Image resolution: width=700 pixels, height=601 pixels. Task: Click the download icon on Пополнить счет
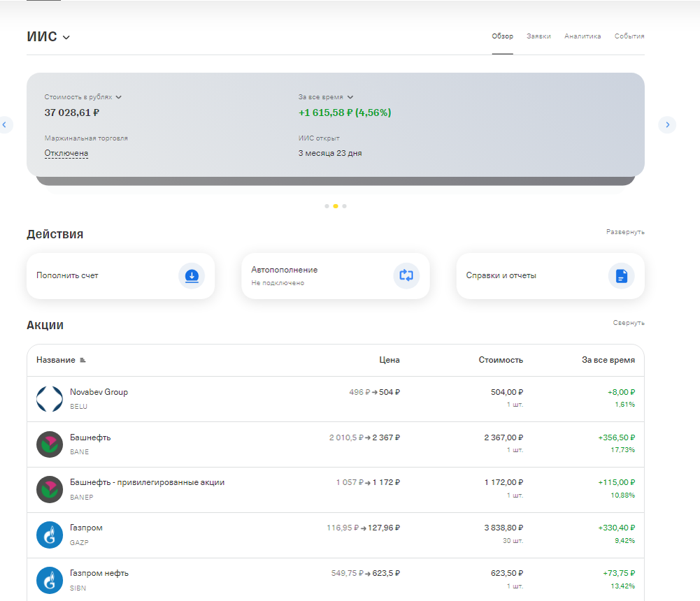coord(192,276)
